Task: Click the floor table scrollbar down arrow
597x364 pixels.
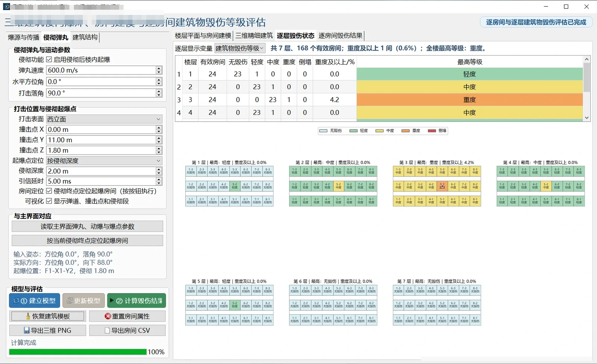Action: click(x=587, y=117)
